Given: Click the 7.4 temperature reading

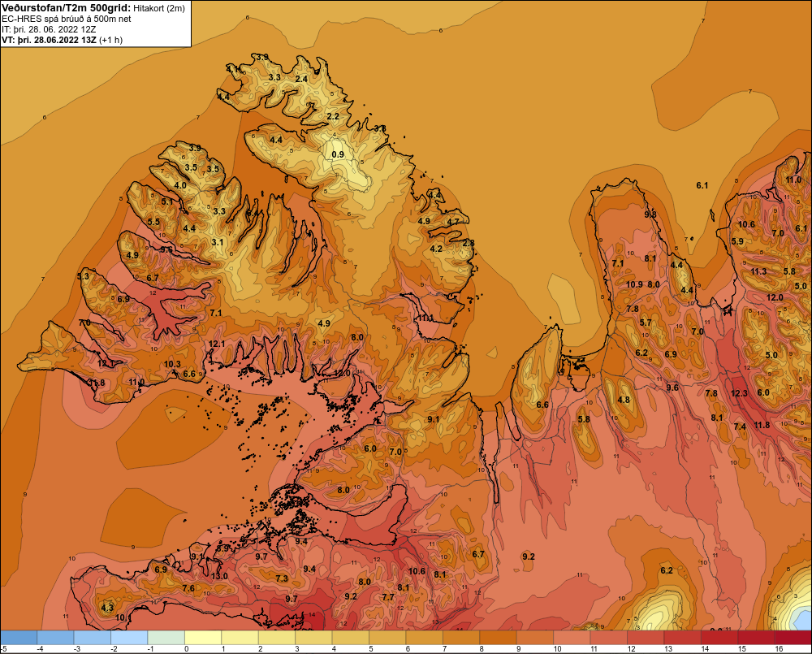Looking at the screenshot, I should pos(740,426).
